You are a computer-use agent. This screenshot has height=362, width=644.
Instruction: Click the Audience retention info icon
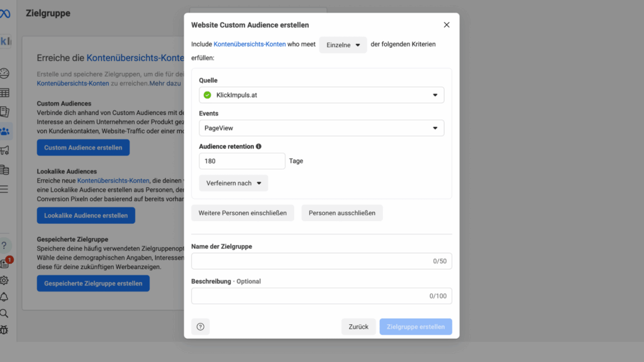pos(258,146)
